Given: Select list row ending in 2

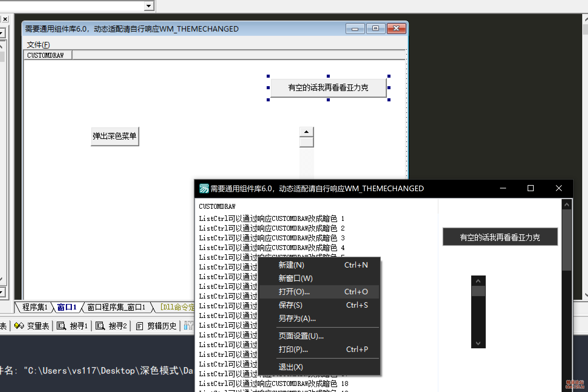Looking at the screenshot, I should pos(272,228).
